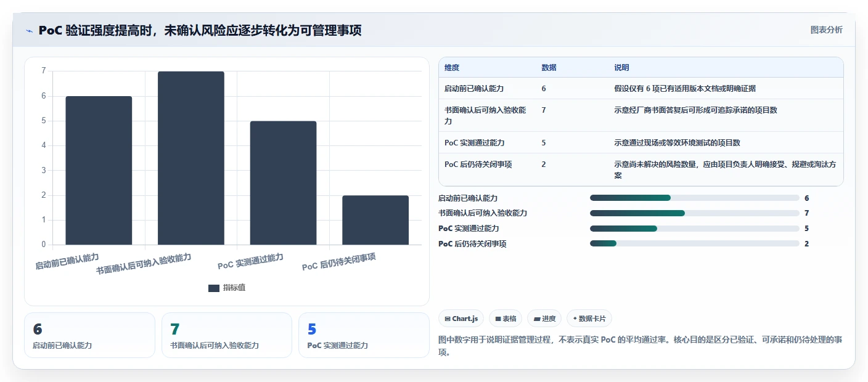Open the data card showing 5 PoC 实测通过能力
This screenshot has width=868, height=382.
click(364, 335)
